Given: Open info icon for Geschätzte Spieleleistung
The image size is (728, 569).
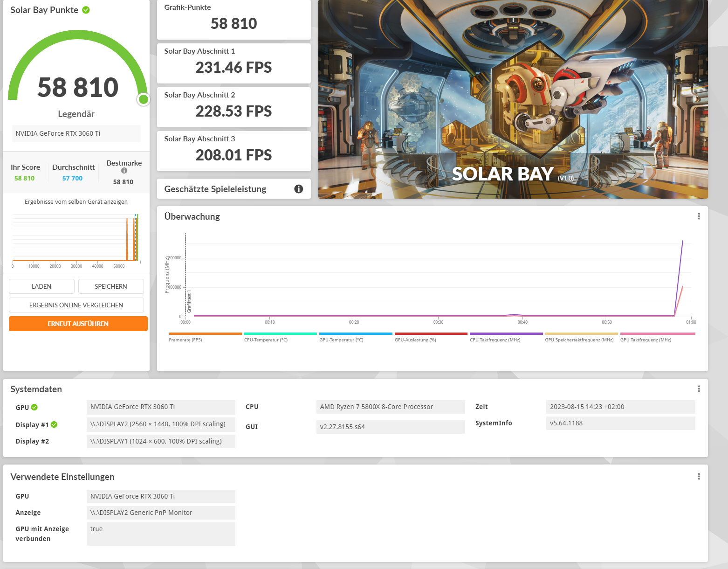Looking at the screenshot, I should coord(299,189).
